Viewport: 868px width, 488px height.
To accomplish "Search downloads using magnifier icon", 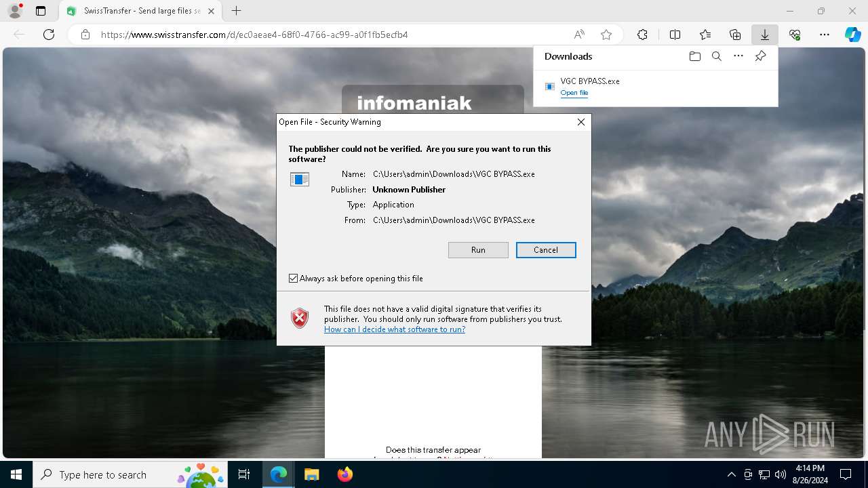I will tap(716, 56).
